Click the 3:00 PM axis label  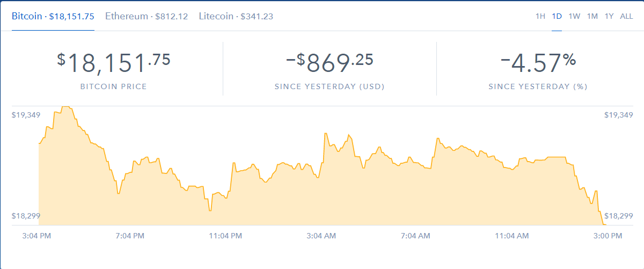tap(608, 236)
